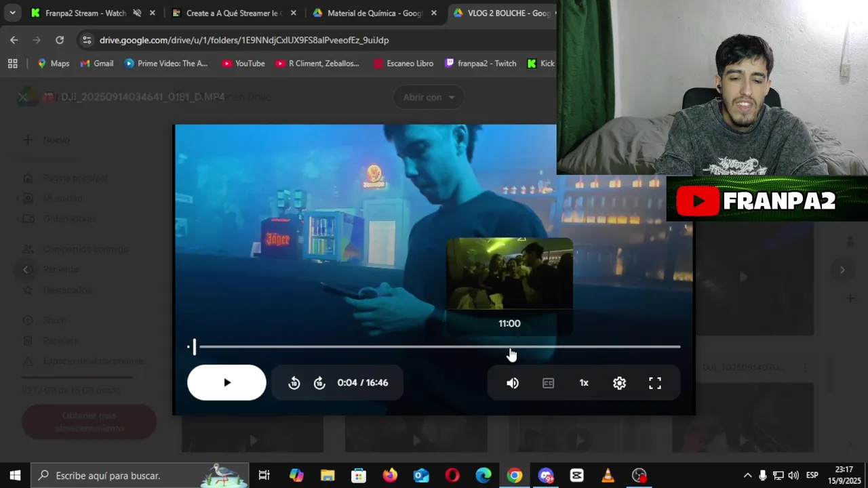Click the progress bar playhead at 0:04
Image resolution: width=868 pixels, height=488 pixels.
tap(194, 347)
